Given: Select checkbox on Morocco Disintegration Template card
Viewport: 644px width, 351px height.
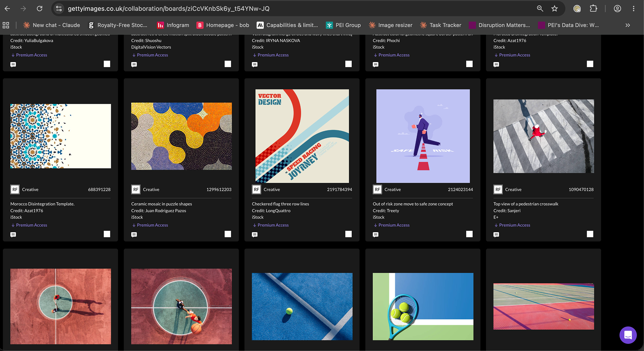Looking at the screenshot, I should click(x=107, y=234).
